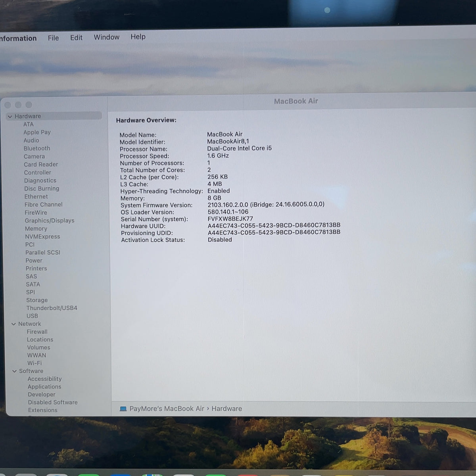Select Volumes in the sidebar
Viewport: 476px width, 476px height.
tap(38, 347)
